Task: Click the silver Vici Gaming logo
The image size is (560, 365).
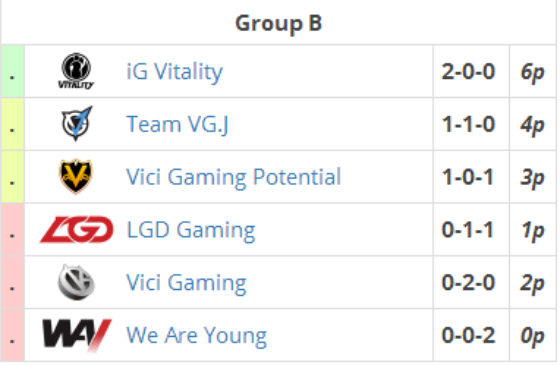Action: 76,282
